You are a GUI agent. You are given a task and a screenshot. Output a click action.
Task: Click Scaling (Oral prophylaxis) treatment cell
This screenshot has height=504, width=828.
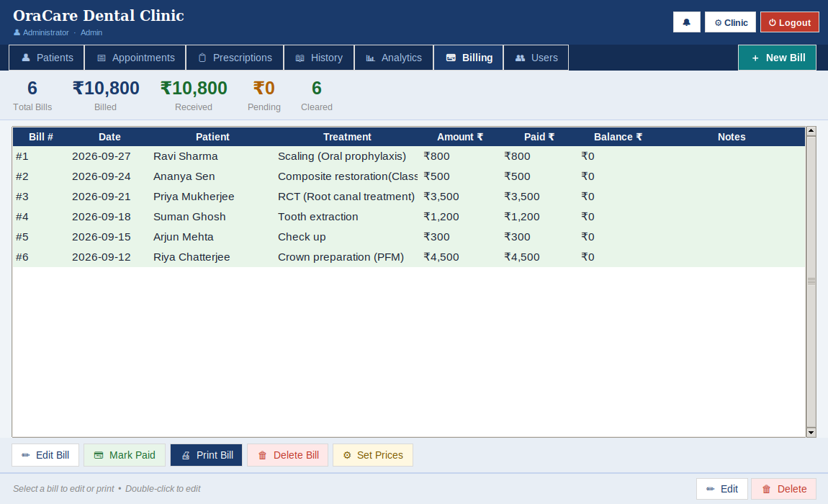pyautogui.click(x=342, y=156)
